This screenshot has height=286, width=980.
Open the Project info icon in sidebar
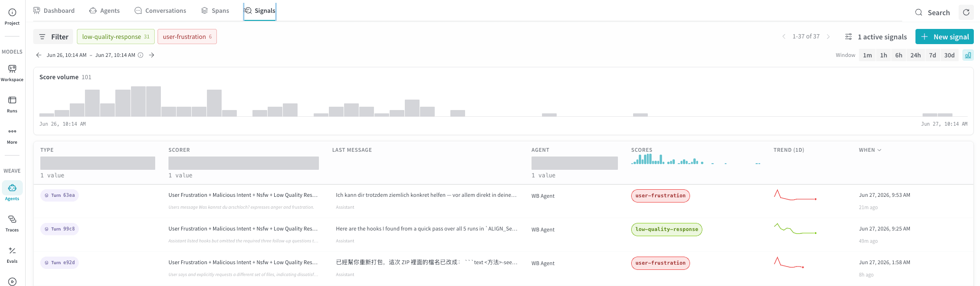coord(12,17)
